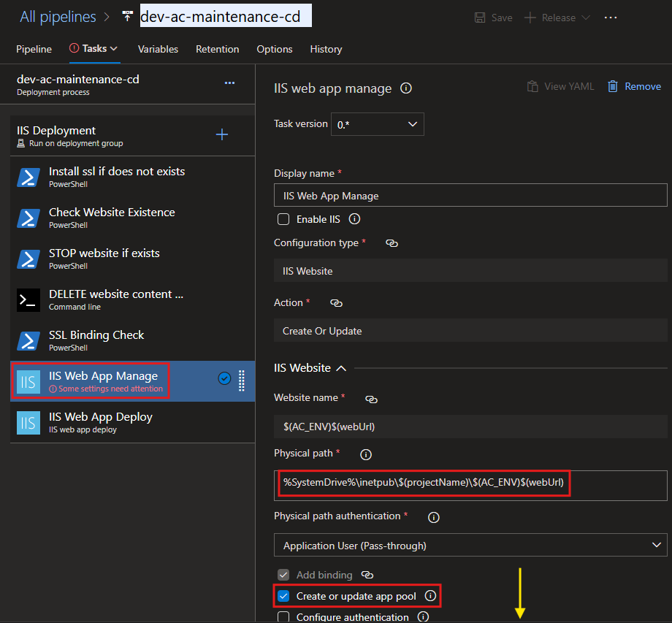This screenshot has height=623, width=672.
Task: Click the View YAML label
Action: coord(569,87)
